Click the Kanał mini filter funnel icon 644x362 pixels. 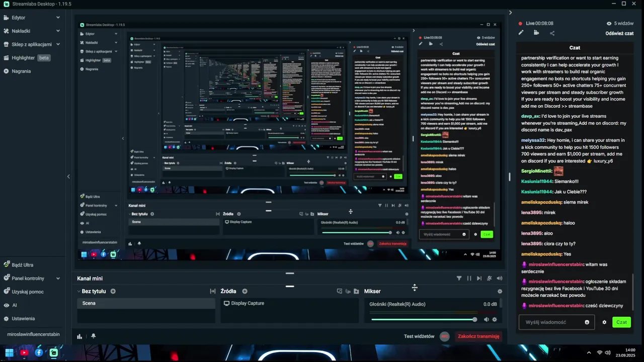(x=459, y=278)
